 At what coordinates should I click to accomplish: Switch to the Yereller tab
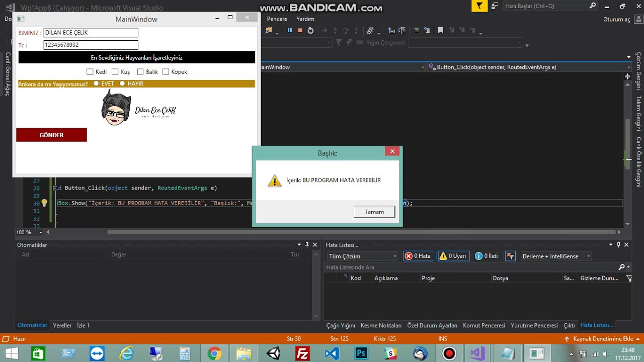(62, 325)
